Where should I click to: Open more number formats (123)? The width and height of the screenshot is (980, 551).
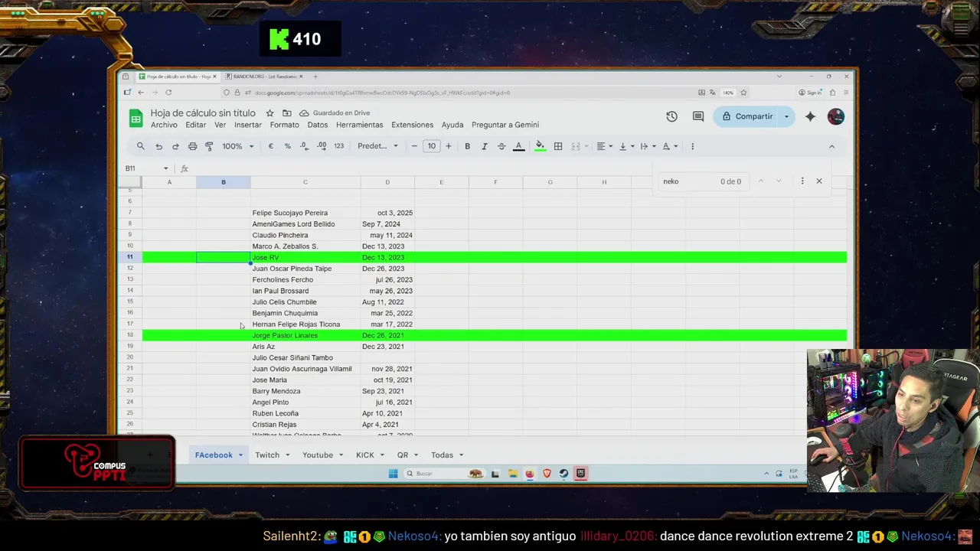pyautogui.click(x=338, y=146)
